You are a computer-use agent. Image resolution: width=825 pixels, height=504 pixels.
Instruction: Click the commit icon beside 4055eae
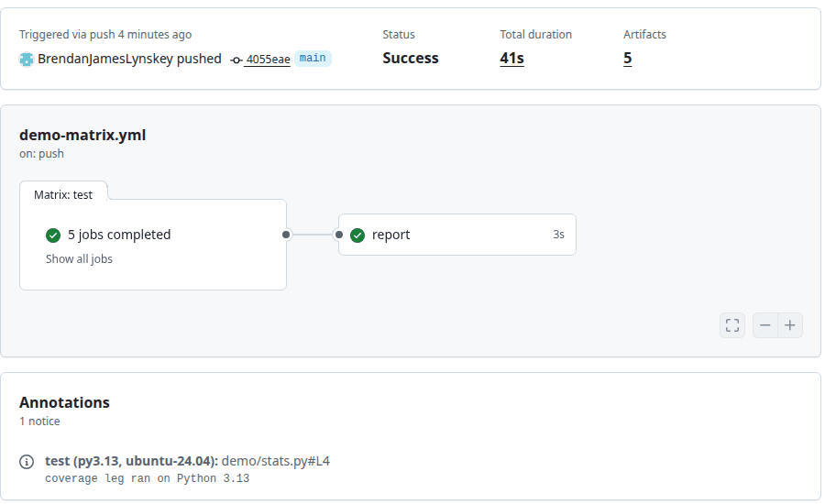pyautogui.click(x=236, y=60)
